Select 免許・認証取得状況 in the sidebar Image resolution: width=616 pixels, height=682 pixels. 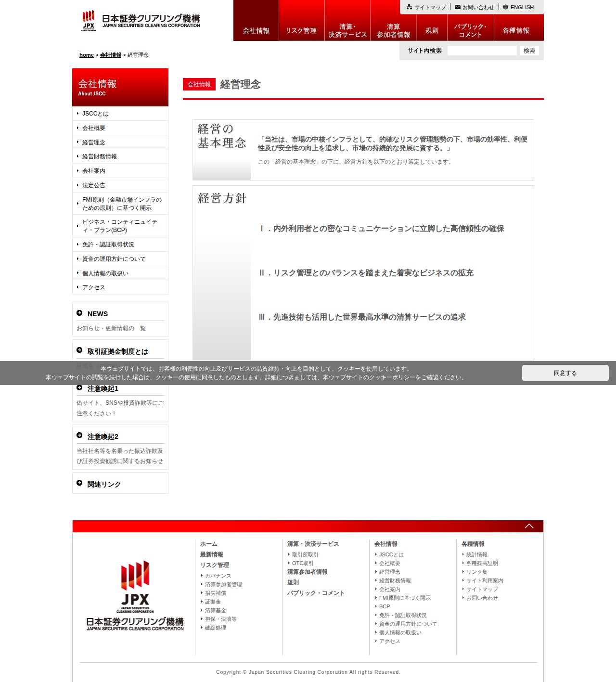click(x=120, y=244)
